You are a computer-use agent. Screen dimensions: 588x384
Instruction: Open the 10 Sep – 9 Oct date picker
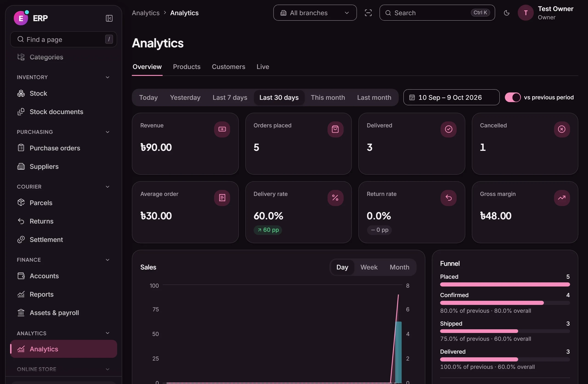451,97
